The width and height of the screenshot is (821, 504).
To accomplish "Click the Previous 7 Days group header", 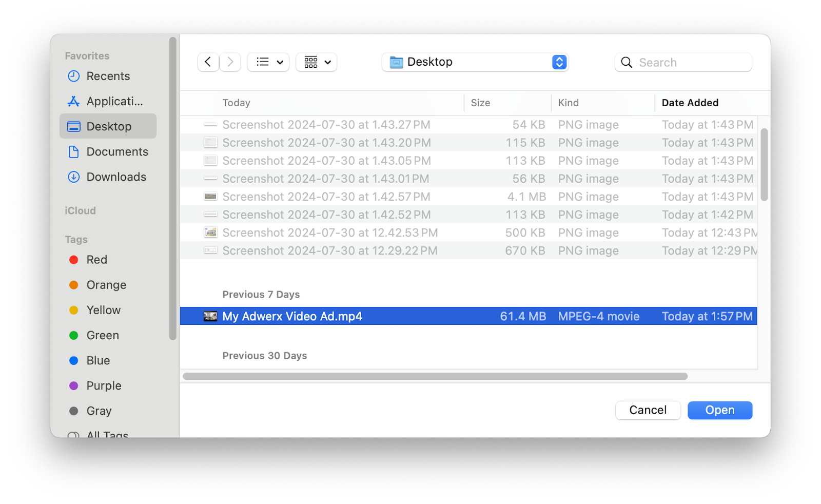I will [261, 295].
